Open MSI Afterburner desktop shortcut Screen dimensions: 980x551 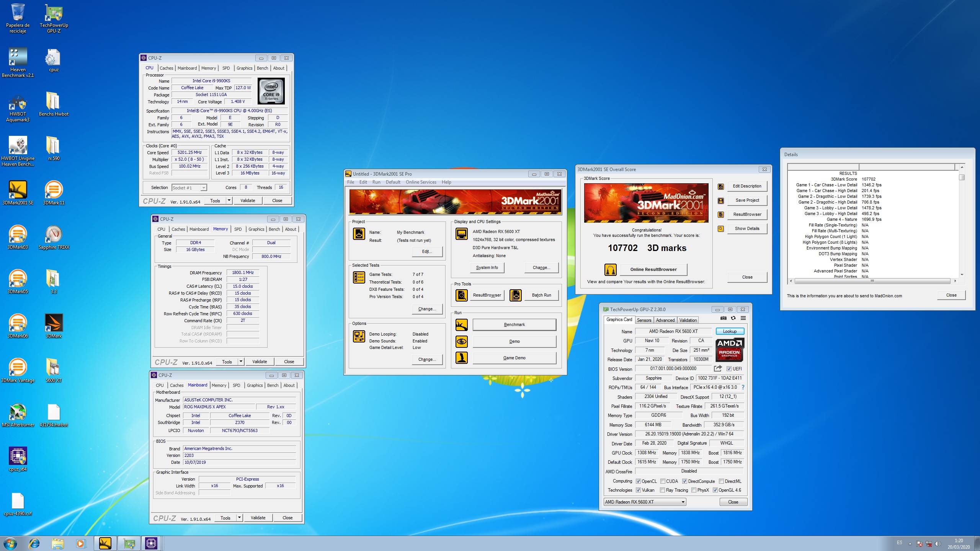pos(18,415)
